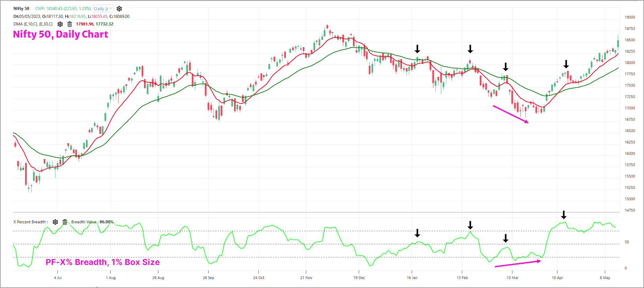
Task: Delete the DMA indicator with trash icon
Action: click(x=70, y=24)
